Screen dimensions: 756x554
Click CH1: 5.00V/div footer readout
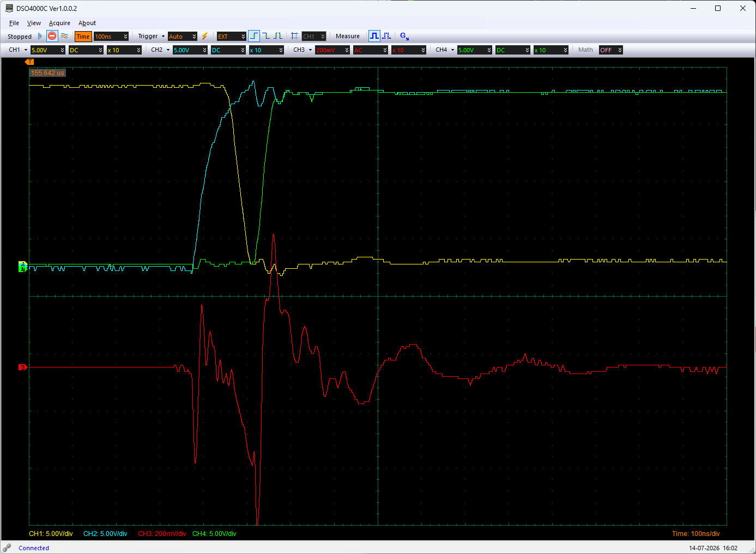click(x=51, y=534)
